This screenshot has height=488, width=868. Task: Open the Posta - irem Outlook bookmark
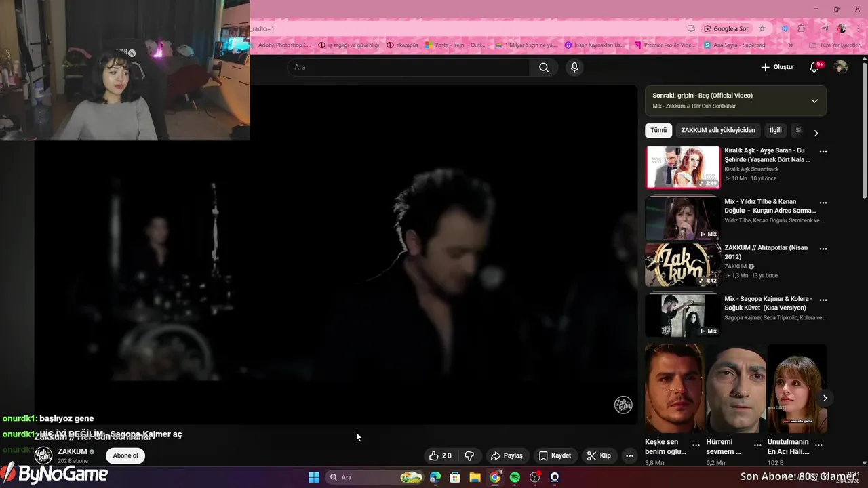point(456,45)
